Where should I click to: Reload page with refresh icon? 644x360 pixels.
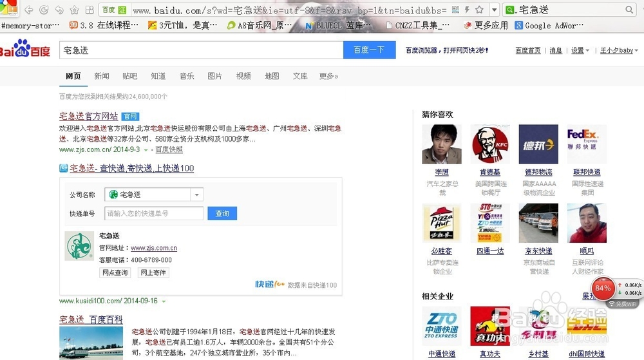(x=44, y=10)
